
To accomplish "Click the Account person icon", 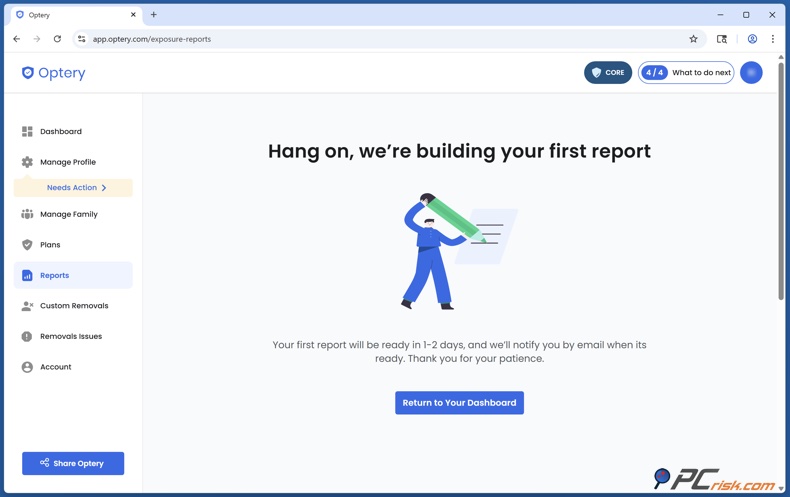I will (x=27, y=367).
